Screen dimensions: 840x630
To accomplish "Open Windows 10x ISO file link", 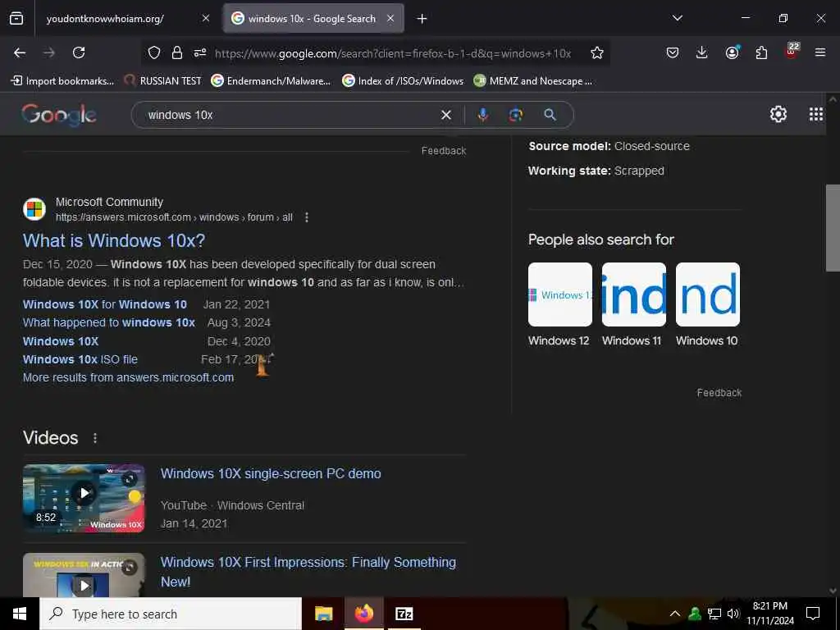I will (80, 359).
